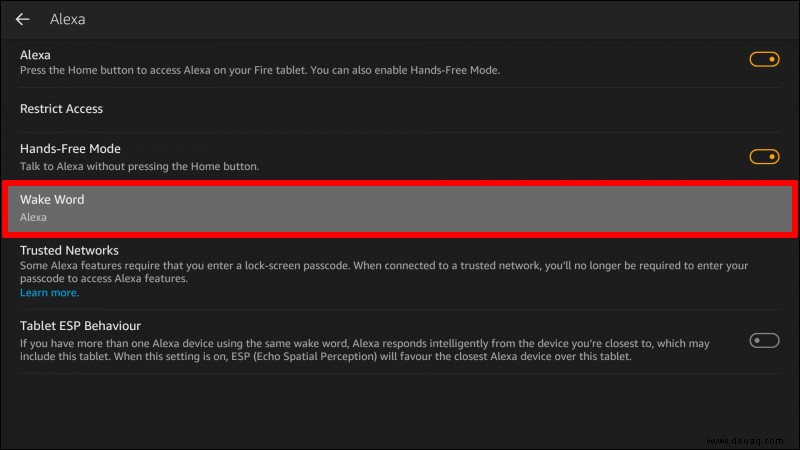Click the Echo Spatial Perception description text
Image resolution: width=800 pixels, height=450 pixels.
(365, 350)
